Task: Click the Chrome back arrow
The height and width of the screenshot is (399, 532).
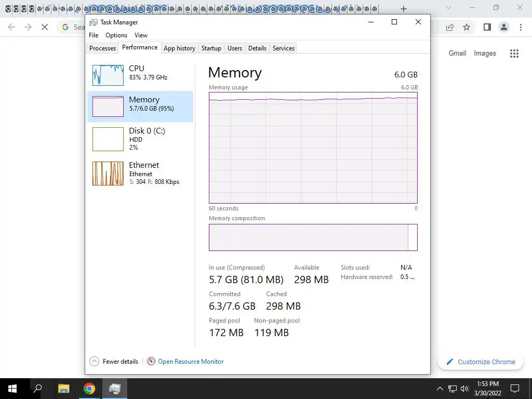Action: 11,27
